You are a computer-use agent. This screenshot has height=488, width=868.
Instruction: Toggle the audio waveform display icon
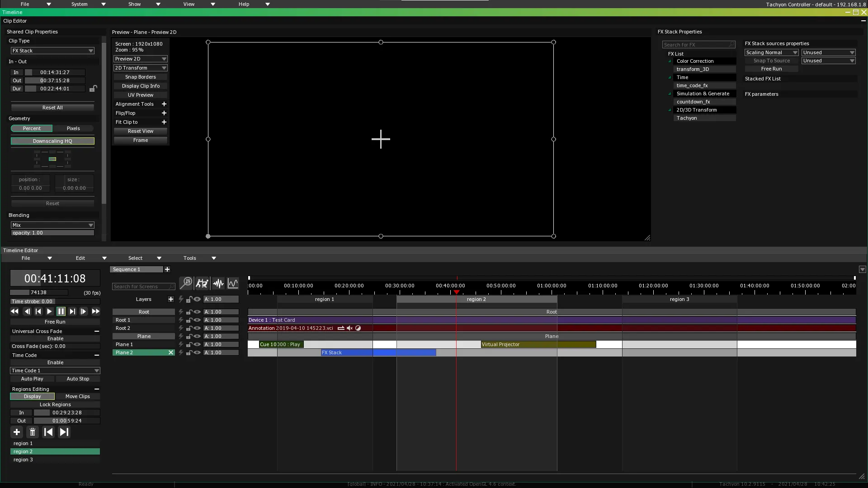tap(218, 283)
